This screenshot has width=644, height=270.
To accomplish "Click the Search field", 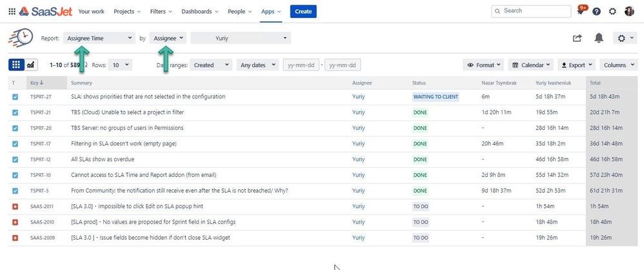I will 531,11.
